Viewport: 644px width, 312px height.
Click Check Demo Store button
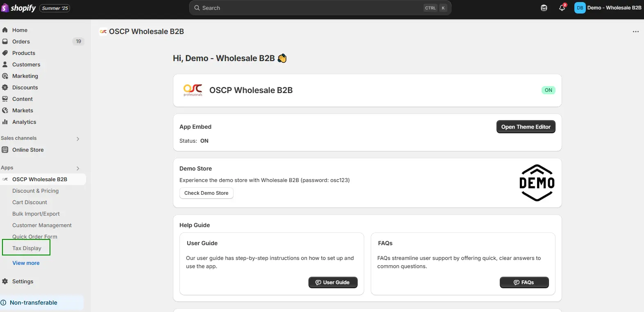[206, 193]
